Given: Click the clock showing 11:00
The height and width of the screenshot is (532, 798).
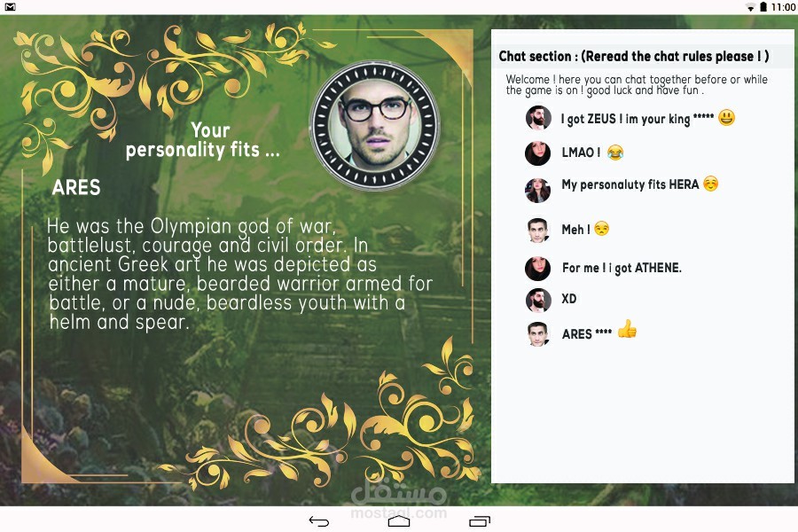Looking at the screenshot, I should click(x=783, y=7).
